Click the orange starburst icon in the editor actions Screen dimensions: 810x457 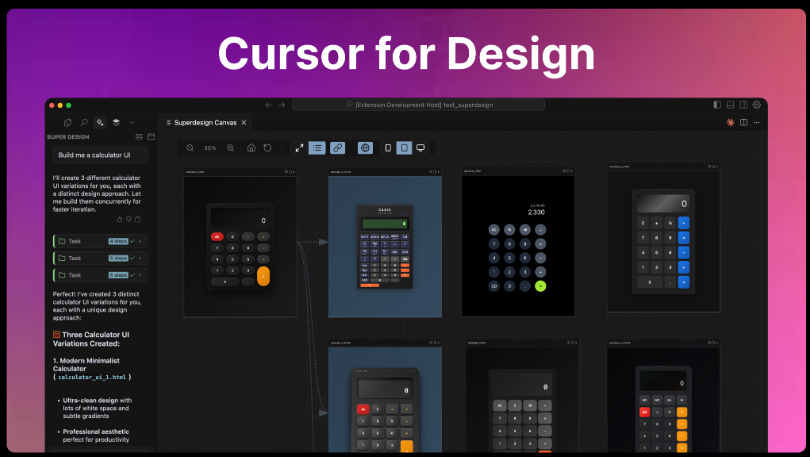730,122
